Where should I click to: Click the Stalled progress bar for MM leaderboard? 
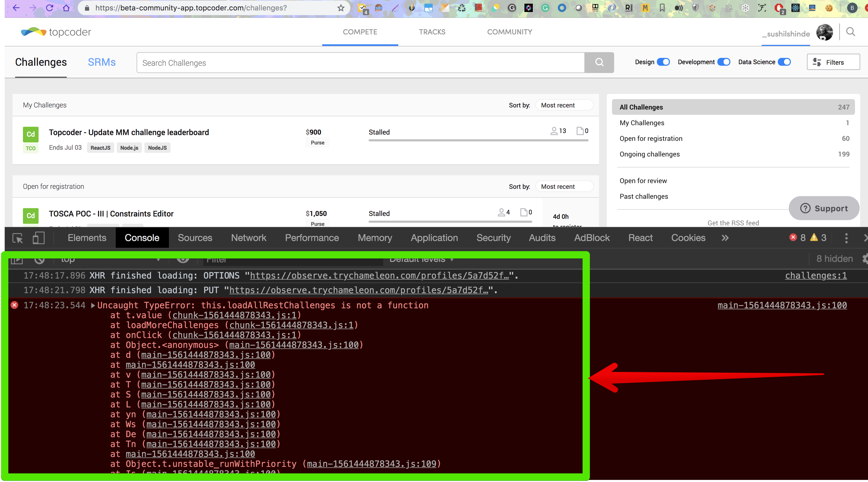coord(479,140)
